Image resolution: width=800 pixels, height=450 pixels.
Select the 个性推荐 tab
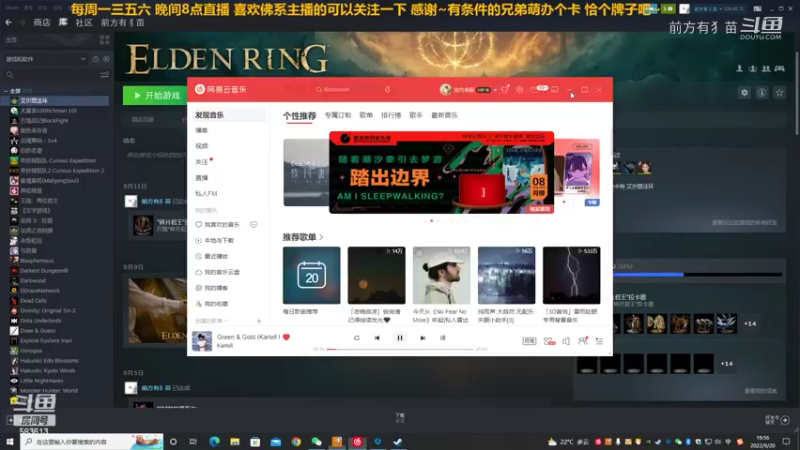click(x=299, y=116)
